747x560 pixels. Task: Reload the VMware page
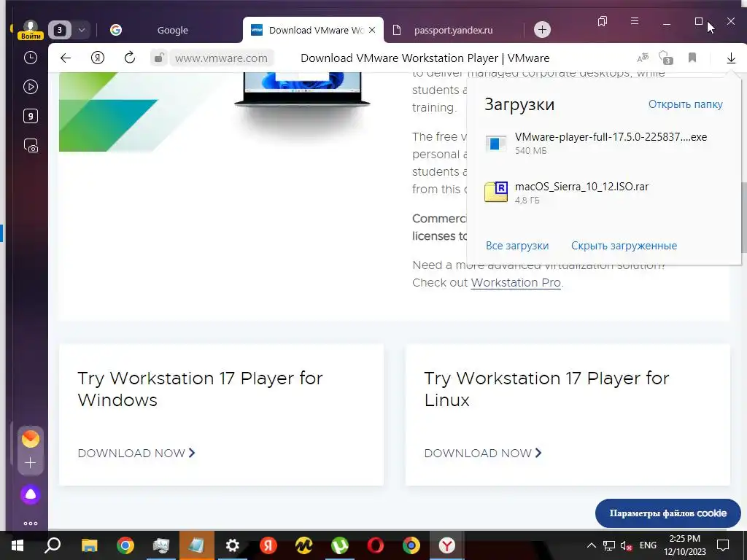coord(130,58)
